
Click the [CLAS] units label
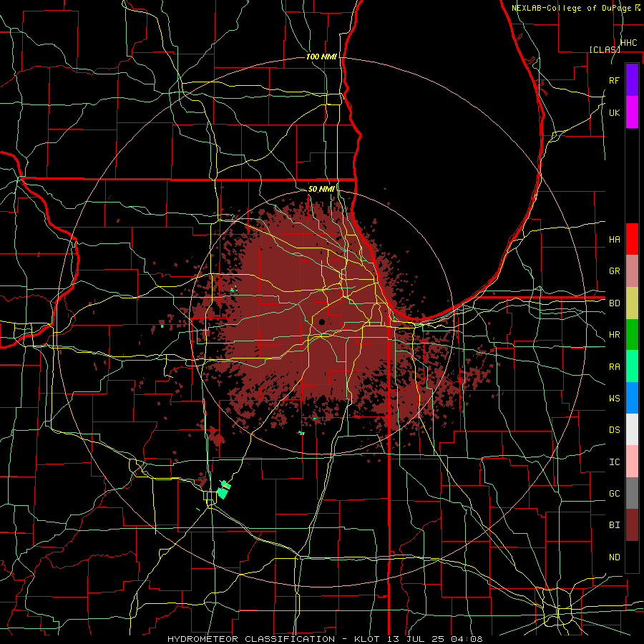[605, 49]
